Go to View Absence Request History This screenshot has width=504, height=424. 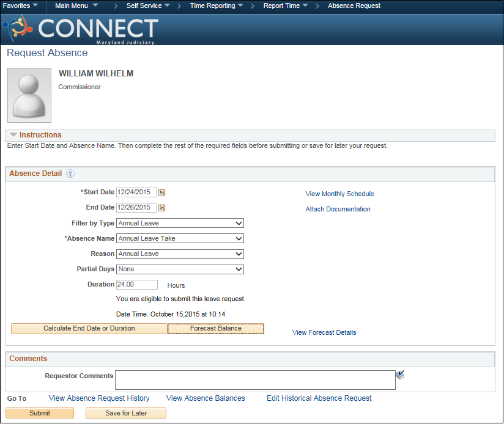click(99, 398)
